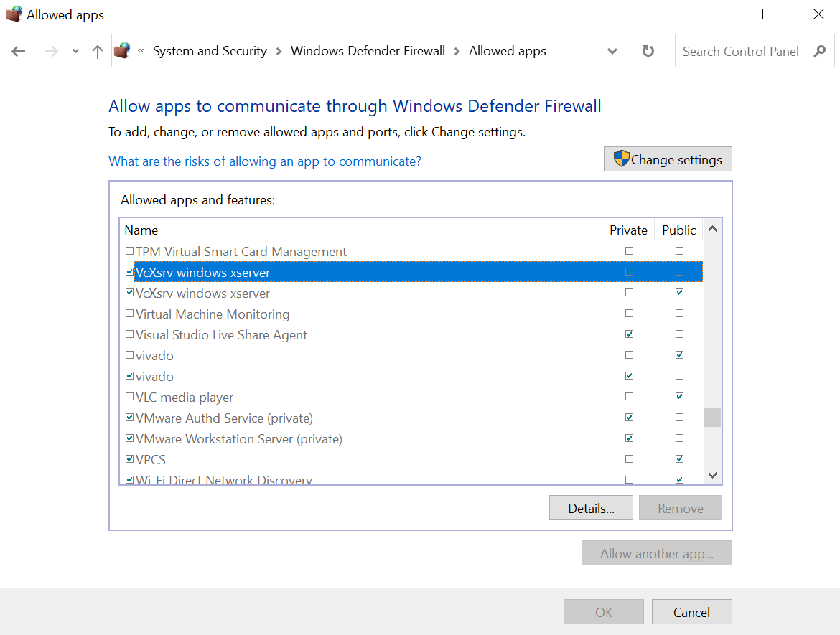840x635 pixels.
Task: Click Allow another app button
Action: (x=657, y=553)
